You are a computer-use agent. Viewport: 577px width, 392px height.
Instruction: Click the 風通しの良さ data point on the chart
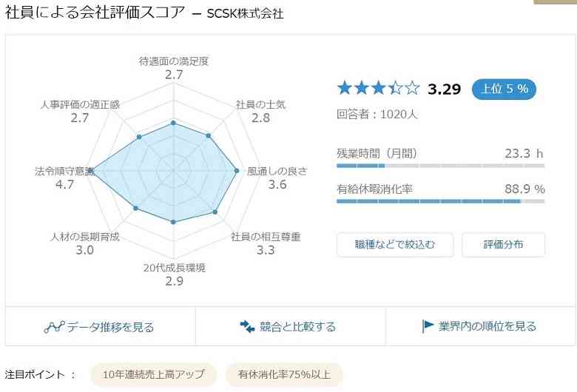click(237, 171)
